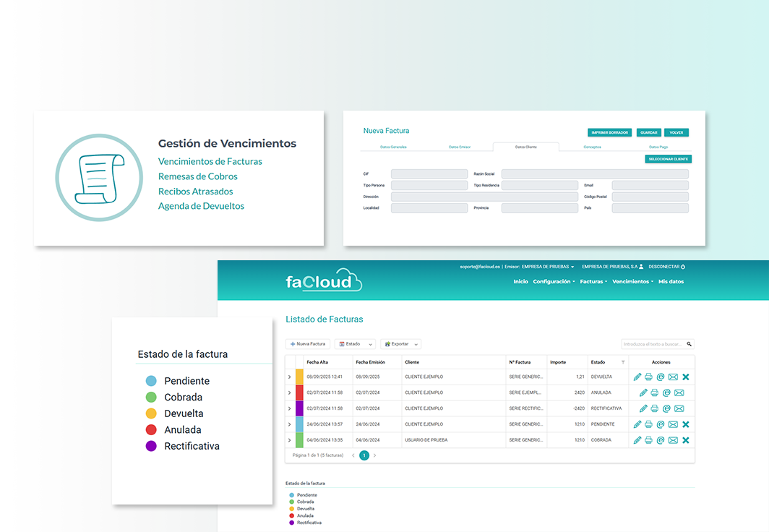Image resolution: width=769 pixels, height=532 pixels.
Task: Open the Facturas menu in the navbar
Action: pos(593,281)
